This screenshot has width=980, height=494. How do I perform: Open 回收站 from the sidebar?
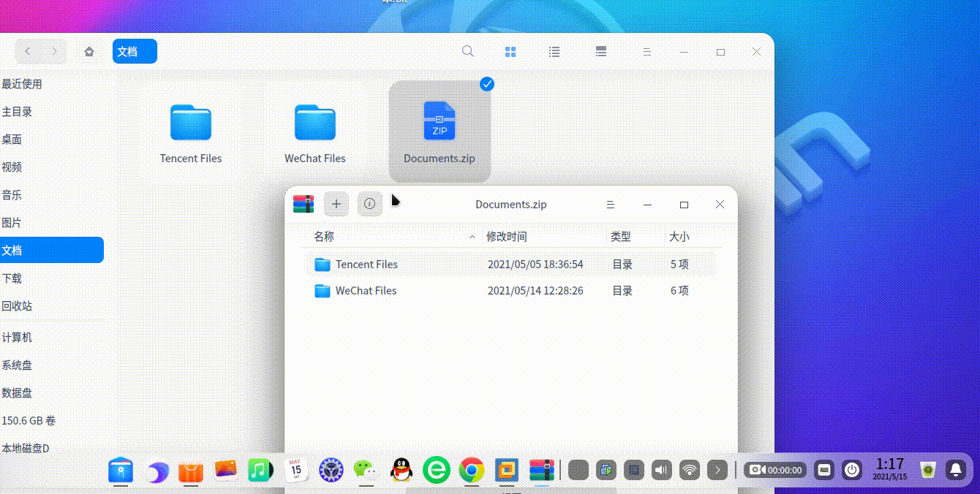[x=17, y=306]
